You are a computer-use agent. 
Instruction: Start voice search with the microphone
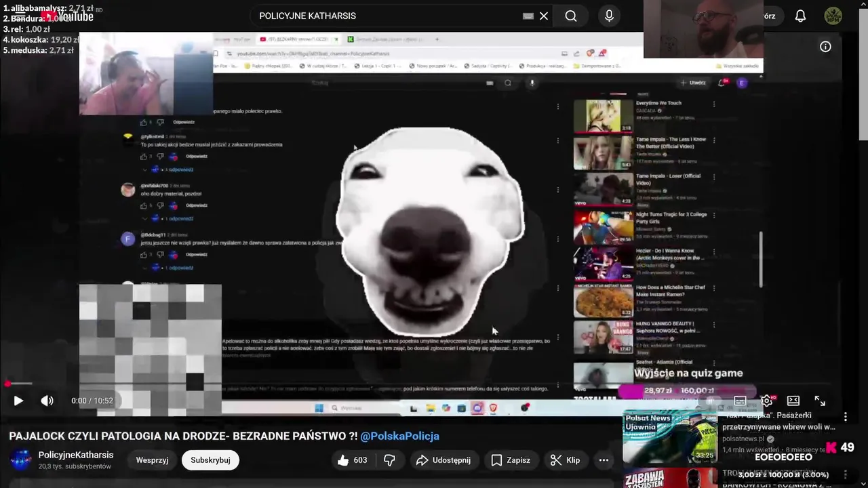point(609,16)
